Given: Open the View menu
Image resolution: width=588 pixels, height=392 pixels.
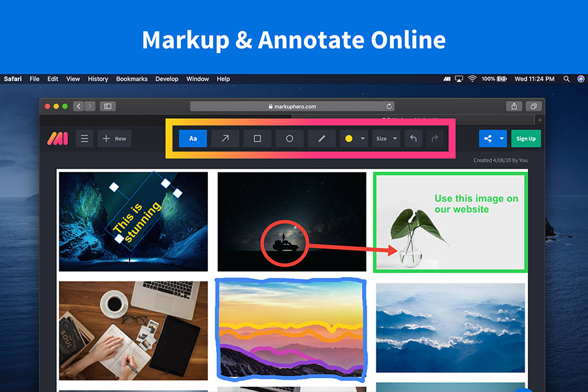Looking at the screenshot, I should [x=73, y=79].
